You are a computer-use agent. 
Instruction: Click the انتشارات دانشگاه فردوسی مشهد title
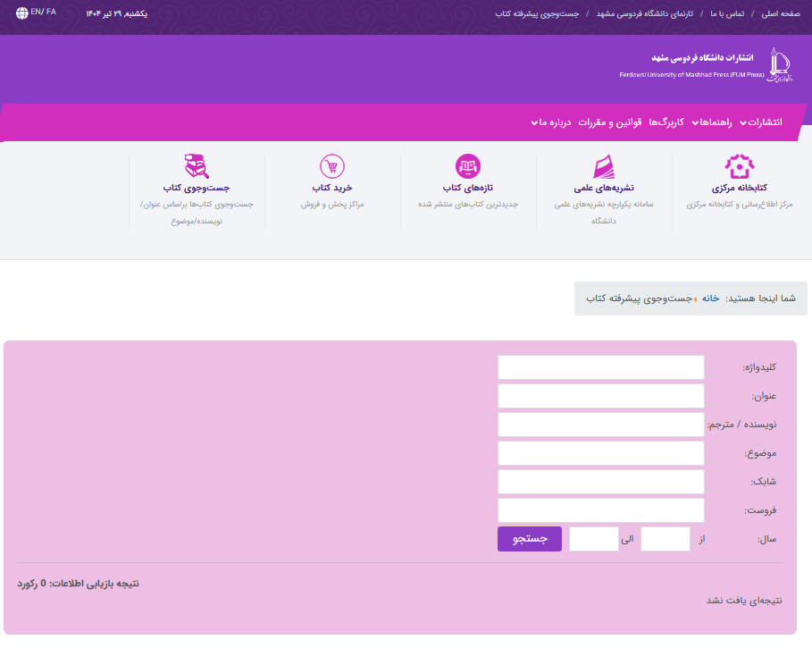click(702, 57)
